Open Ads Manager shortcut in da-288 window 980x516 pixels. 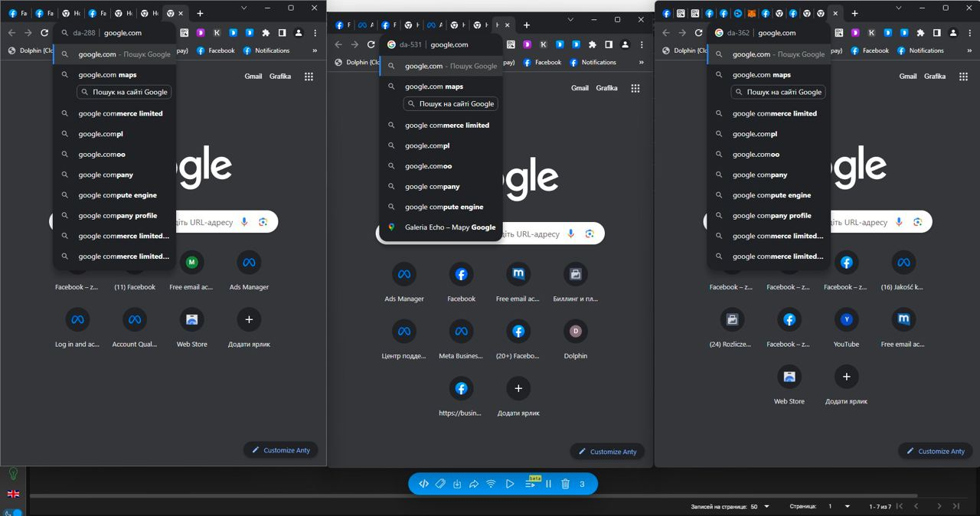tap(249, 272)
